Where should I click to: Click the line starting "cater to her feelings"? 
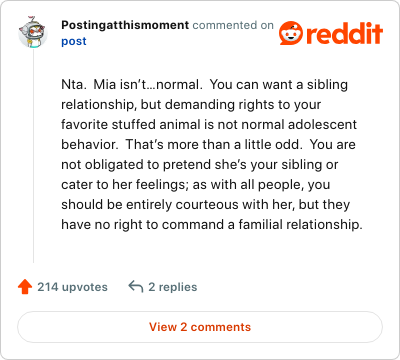coord(196,185)
